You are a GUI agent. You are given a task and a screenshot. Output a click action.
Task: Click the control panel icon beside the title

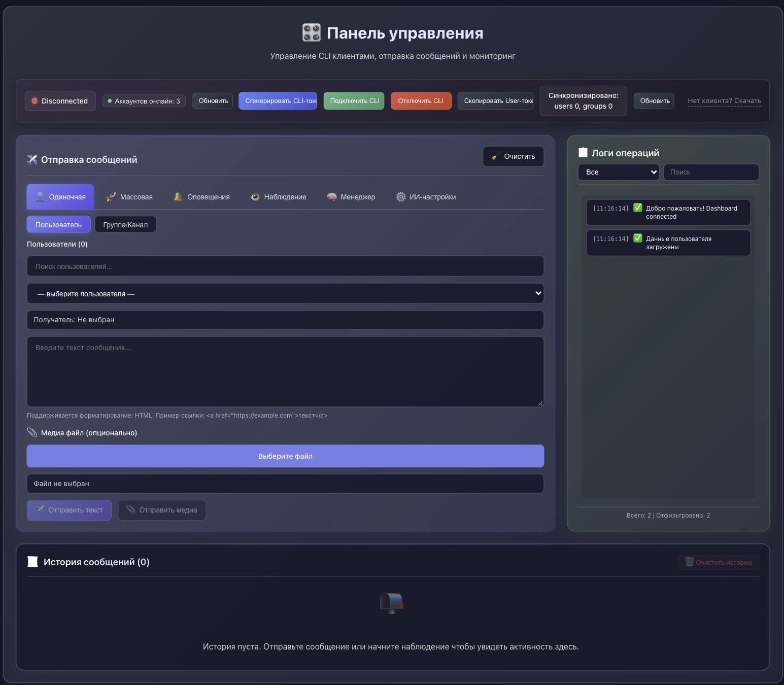click(311, 33)
